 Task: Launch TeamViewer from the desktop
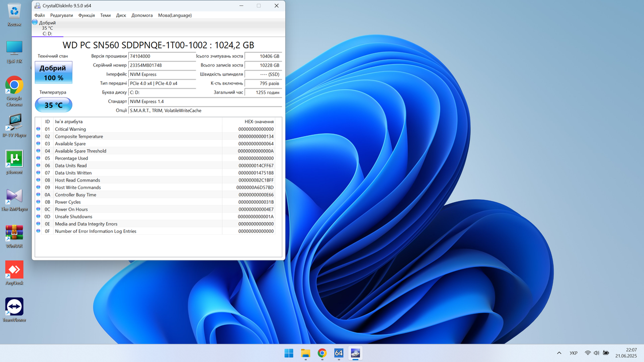click(14, 310)
